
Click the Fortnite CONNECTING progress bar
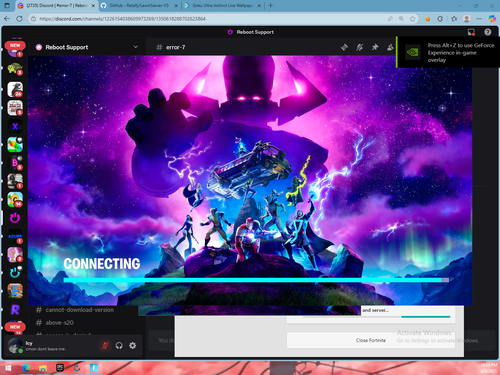click(256, 280)
